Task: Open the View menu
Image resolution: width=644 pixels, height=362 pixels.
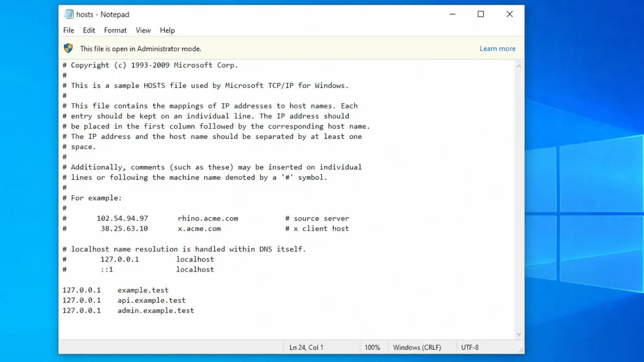Action: point(143,31)
